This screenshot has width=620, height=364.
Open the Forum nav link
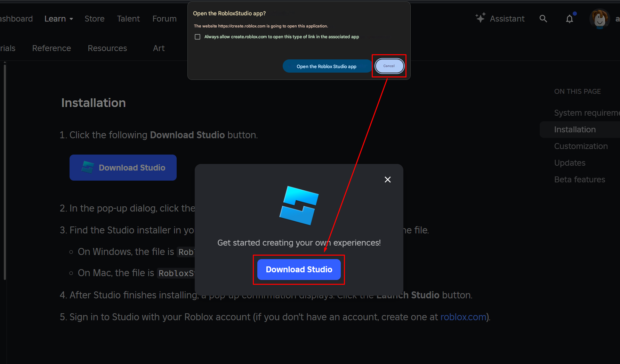164,19
